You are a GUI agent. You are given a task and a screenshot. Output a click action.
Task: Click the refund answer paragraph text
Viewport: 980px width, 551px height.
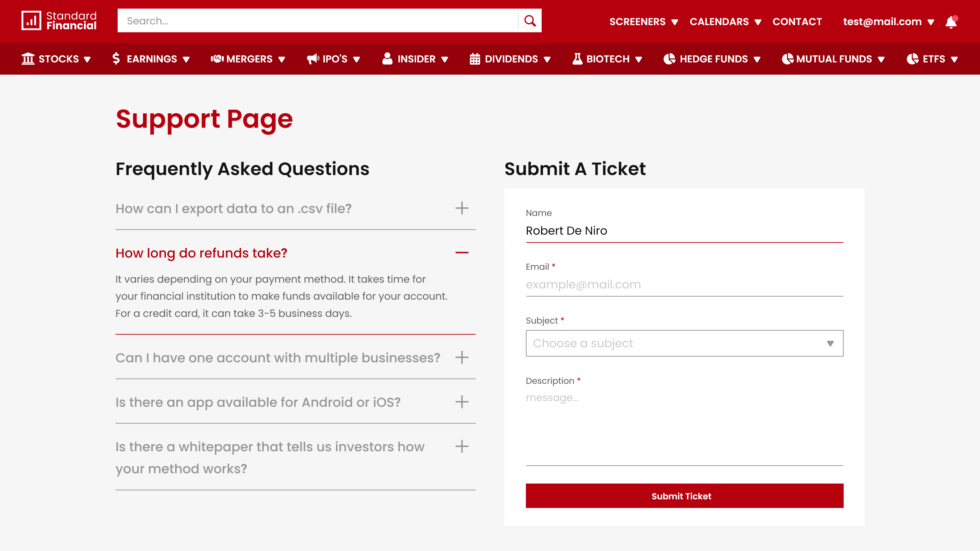[x=281, y=296]
